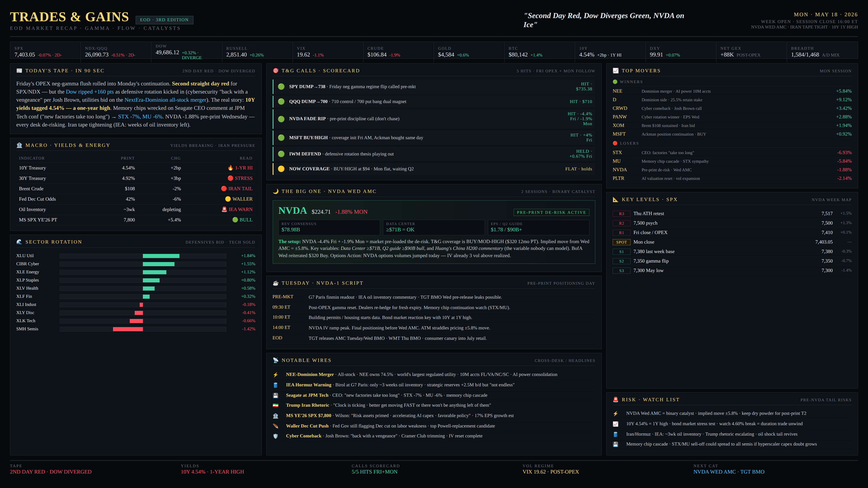The image size is (868, 488).
Task: Click the NEE ticker in Winners
Action: point(617,91)
